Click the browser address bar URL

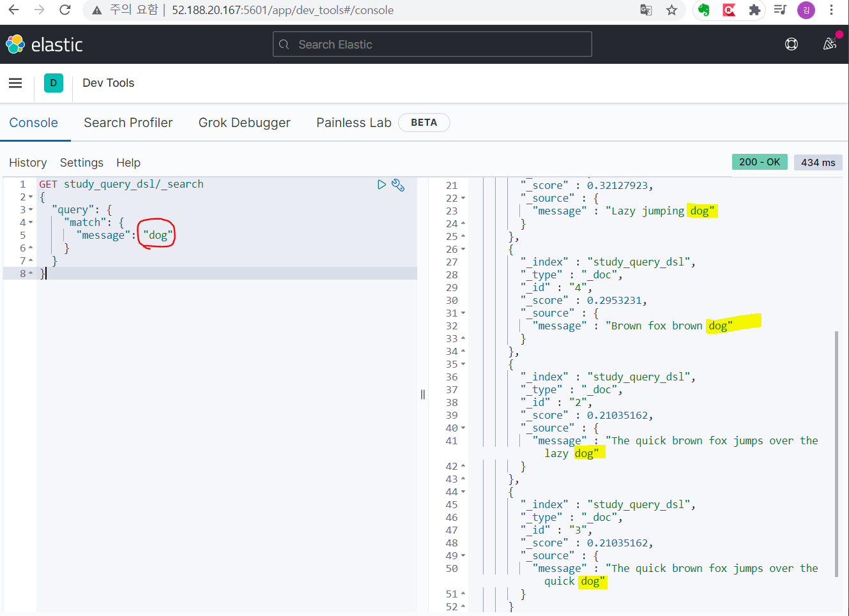click(282, 10)
